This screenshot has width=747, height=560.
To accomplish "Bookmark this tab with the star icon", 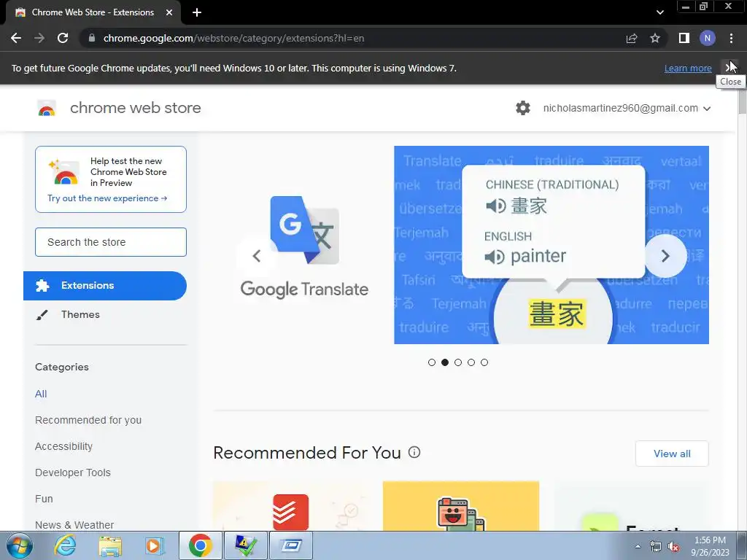I will 655,38.
